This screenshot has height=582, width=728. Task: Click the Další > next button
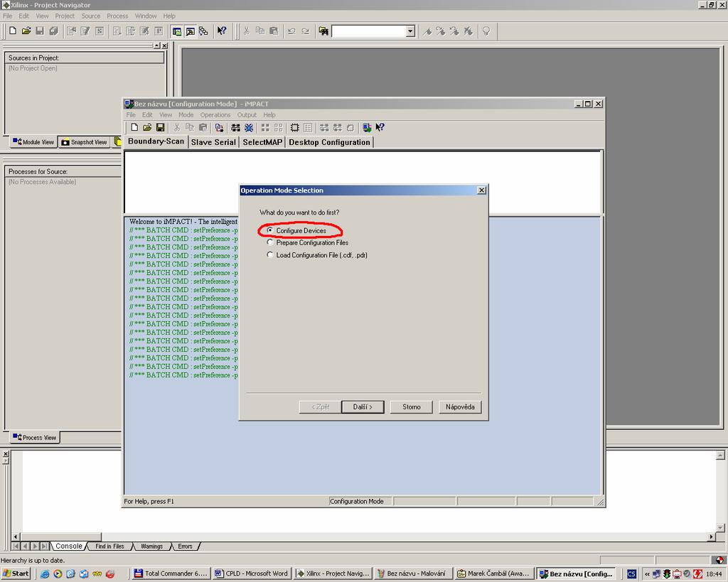pos(363,406)
